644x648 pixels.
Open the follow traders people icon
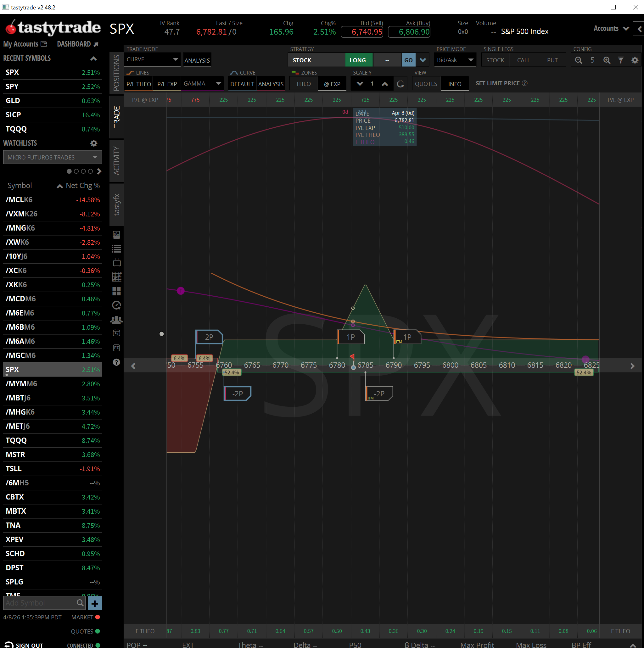pyautogui.click(x=116, y=320)
